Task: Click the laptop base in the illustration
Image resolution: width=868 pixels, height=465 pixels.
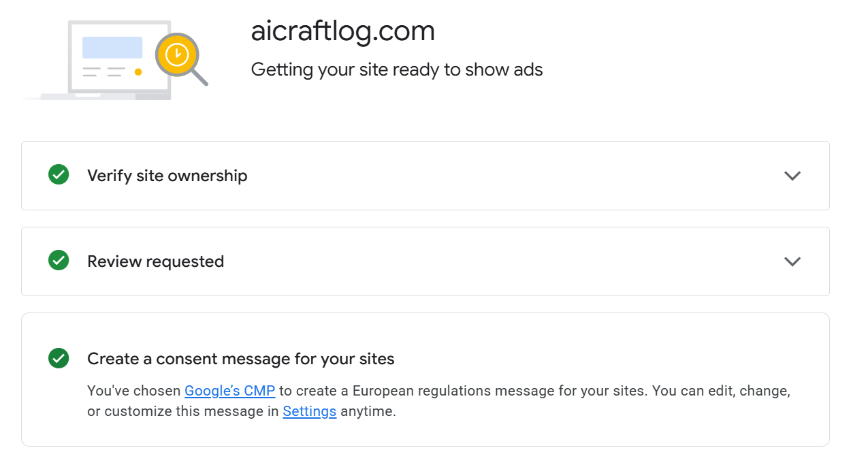Action: point(102,97)
